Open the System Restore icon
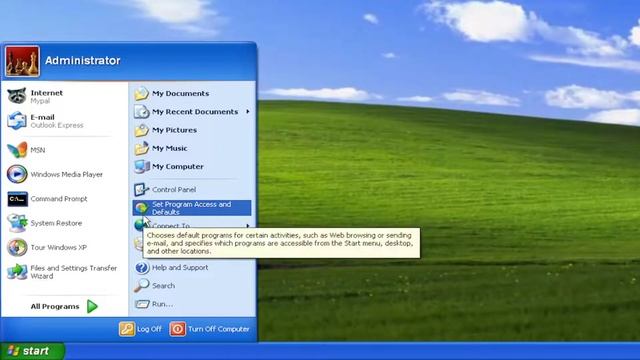 [17, 223]
